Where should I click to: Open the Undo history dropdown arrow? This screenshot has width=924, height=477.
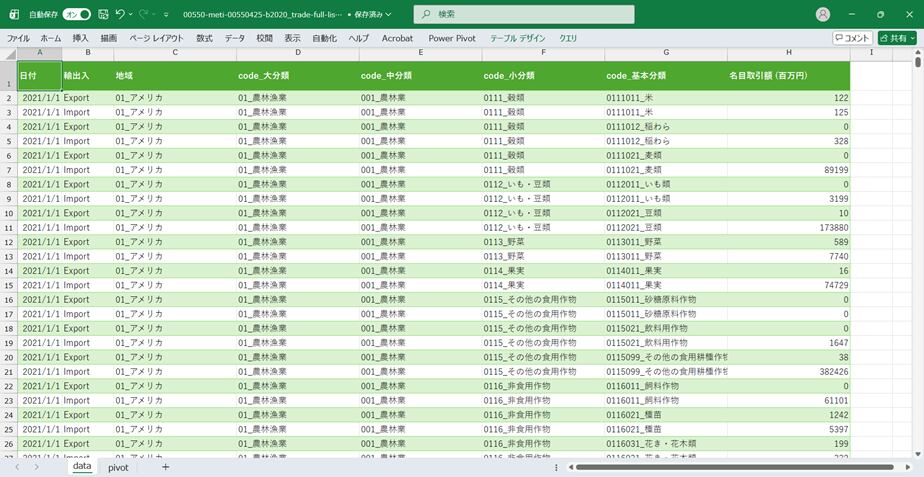coord(132,15)
